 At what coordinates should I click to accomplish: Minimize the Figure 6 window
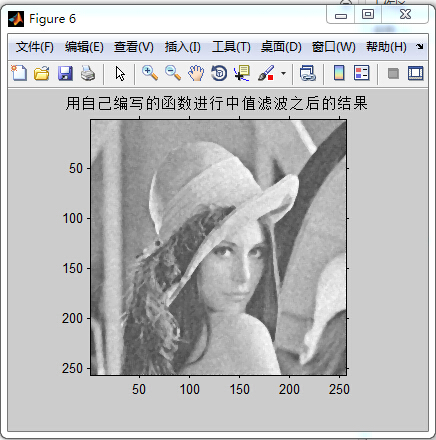tap(341, 15)
